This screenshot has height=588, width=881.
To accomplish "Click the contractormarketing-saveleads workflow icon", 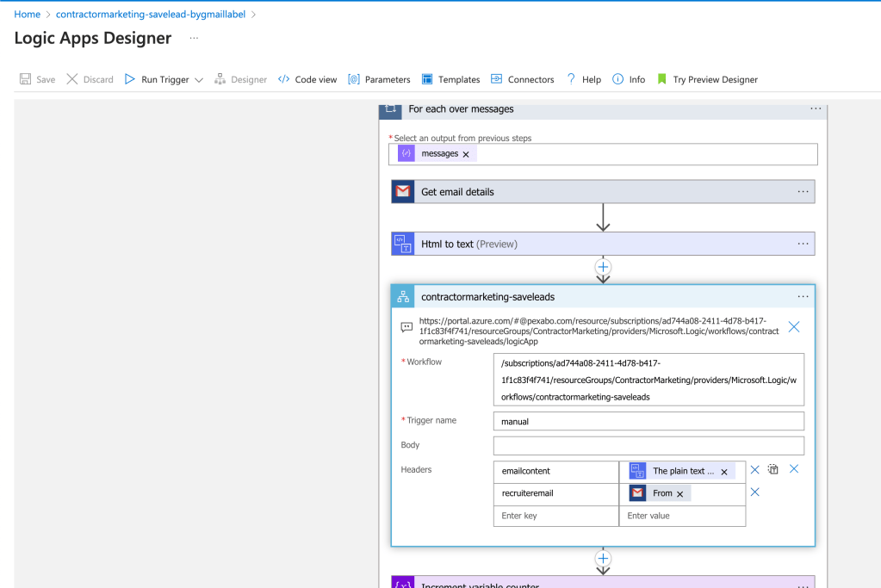I will click(x=403, y=296).
